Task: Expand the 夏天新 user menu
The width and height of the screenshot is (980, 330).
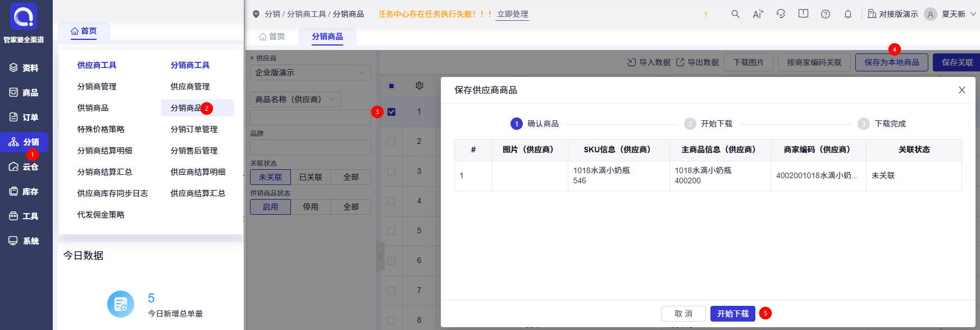Action: click(959, 14)
